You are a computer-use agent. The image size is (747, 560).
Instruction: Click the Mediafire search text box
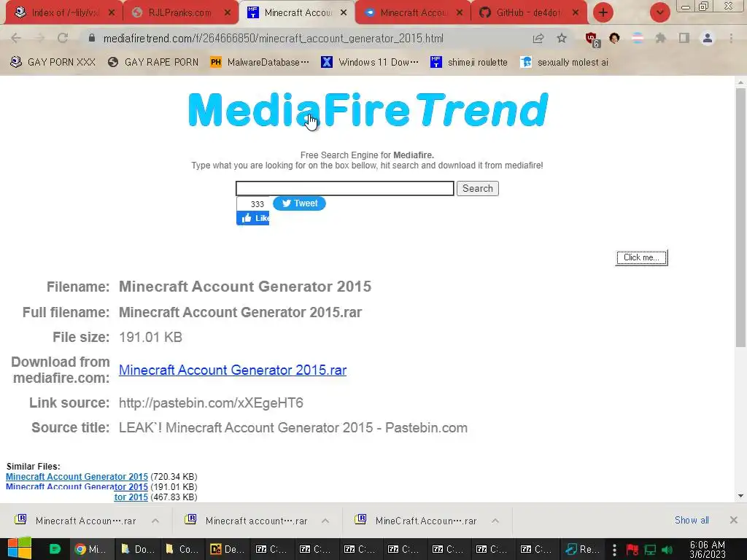tap(344, 188)
